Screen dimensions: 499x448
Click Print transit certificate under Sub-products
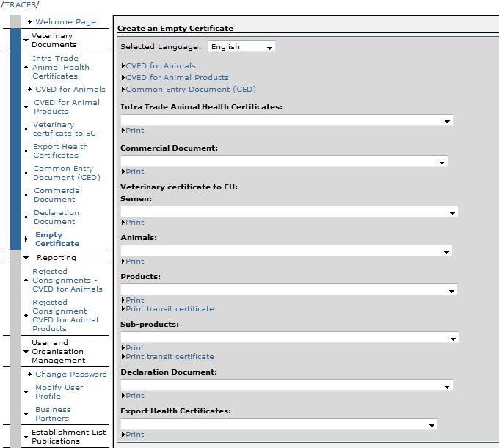click(170, 357)
